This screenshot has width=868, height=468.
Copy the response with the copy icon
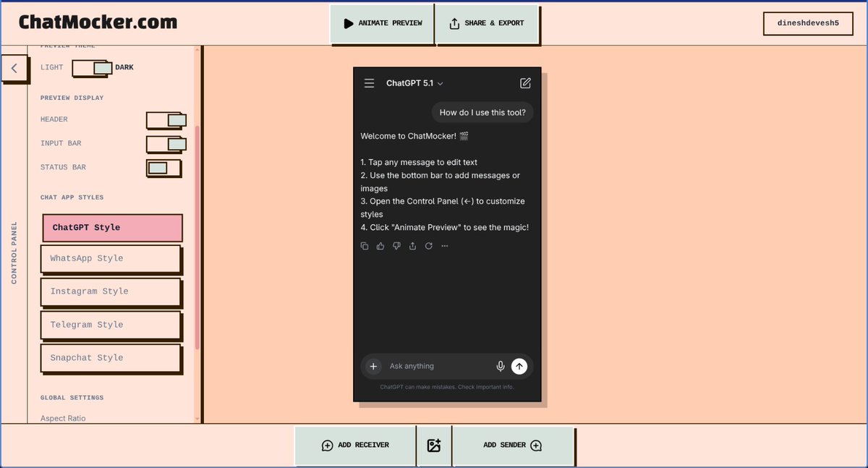[365, 246]
